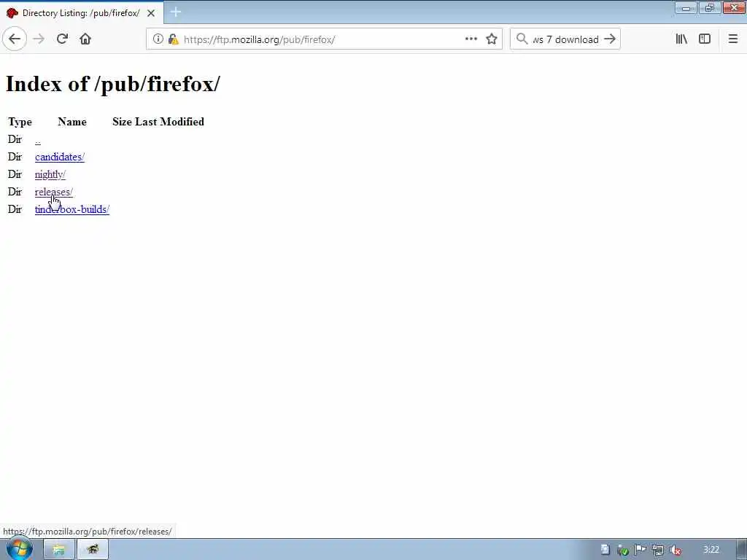Viewport: 747px width, 560px height.
Task: Toggle the sidebar view icon
Action: tap(705, 39)
